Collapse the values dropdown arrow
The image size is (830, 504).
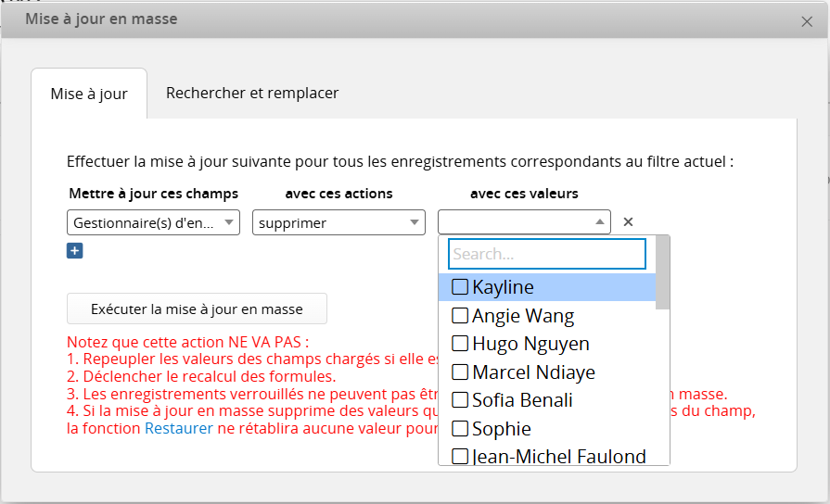(x=600, y=222)
